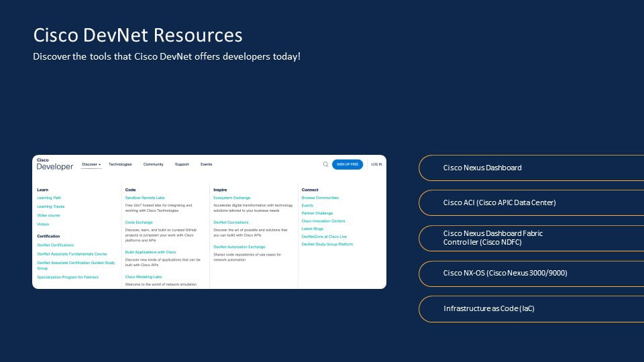Click the 'Certification' section heading

(48, 237)
